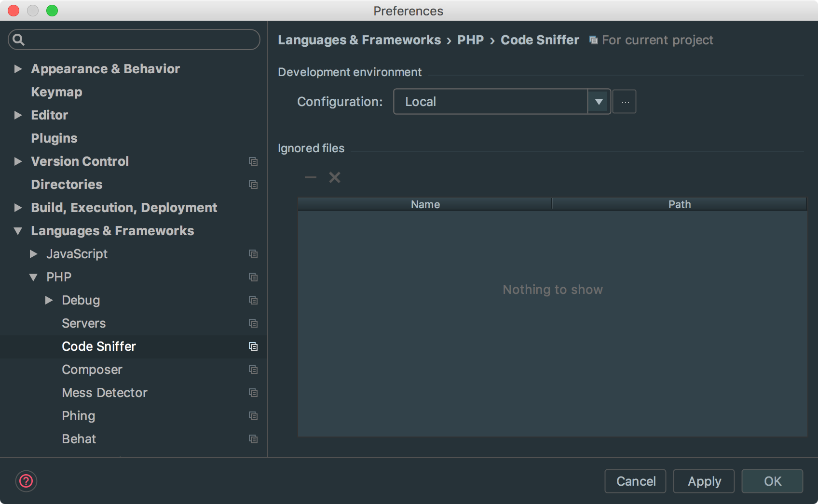
Task: Click the remove (minus) icon under Ignored files
Action: click(x=310, y=177)
